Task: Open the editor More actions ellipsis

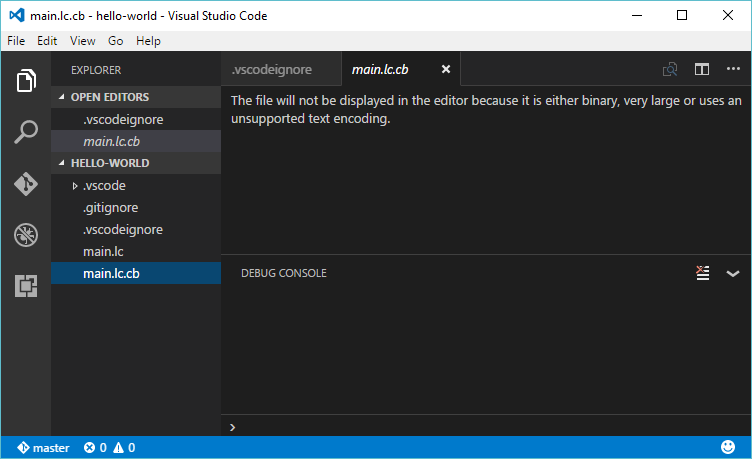Action: [733, 70]
